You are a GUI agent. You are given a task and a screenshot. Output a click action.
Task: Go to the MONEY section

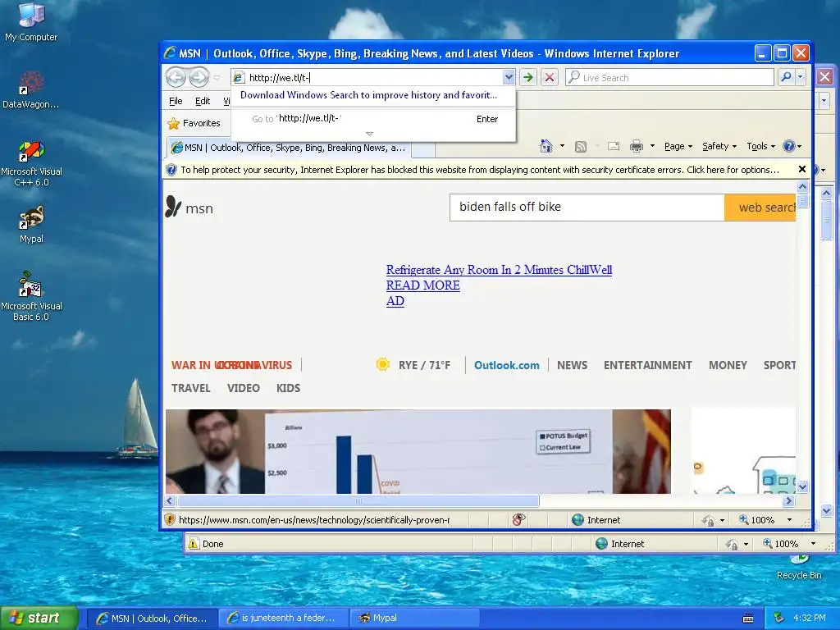coord(728,365)
